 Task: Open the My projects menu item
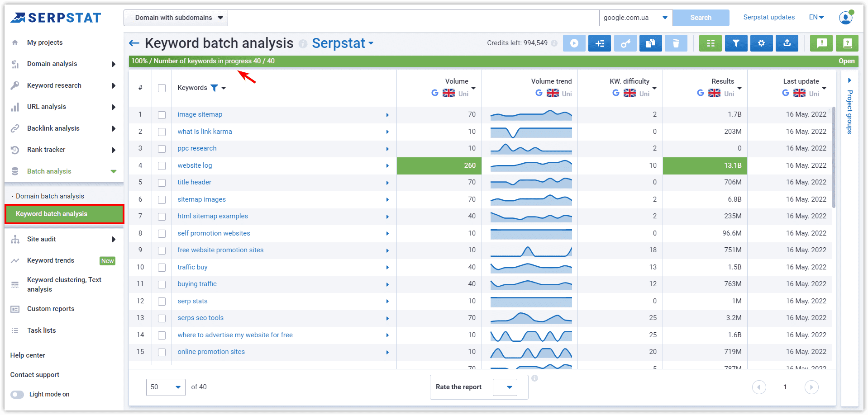click(45, 42)
